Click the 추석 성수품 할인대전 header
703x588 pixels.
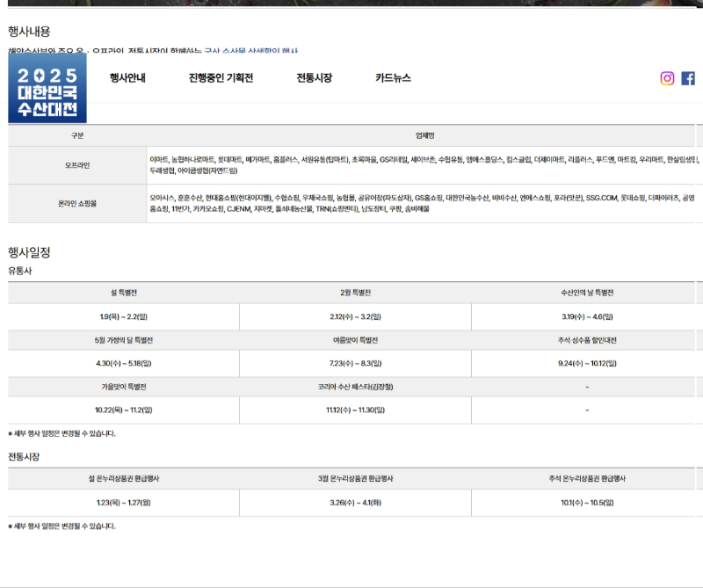[x=587, y=340]
